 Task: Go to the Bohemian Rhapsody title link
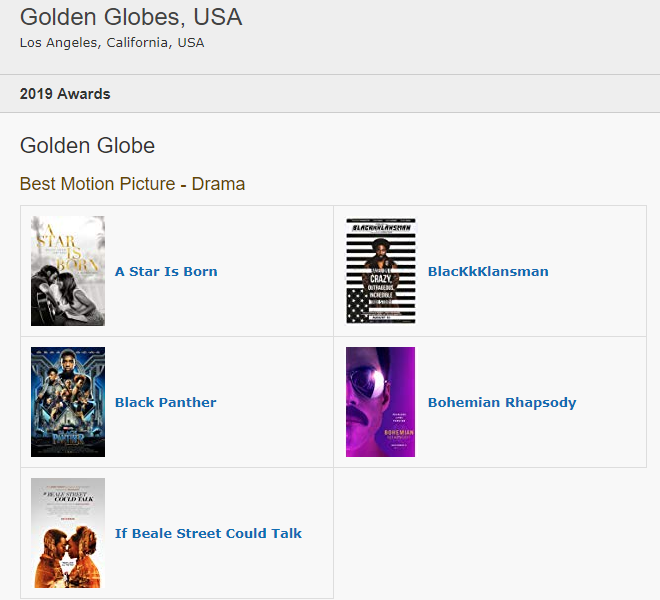point(502,403)
